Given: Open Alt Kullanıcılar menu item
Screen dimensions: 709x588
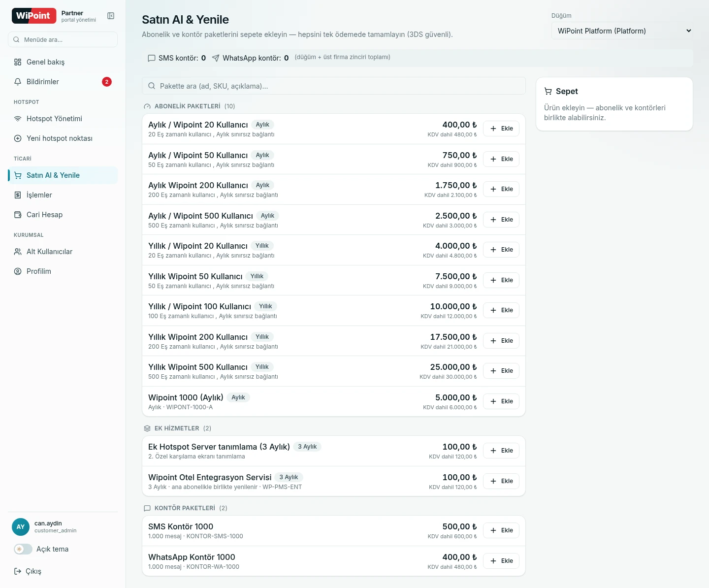Looking at the screenshot, I should 63,252.
